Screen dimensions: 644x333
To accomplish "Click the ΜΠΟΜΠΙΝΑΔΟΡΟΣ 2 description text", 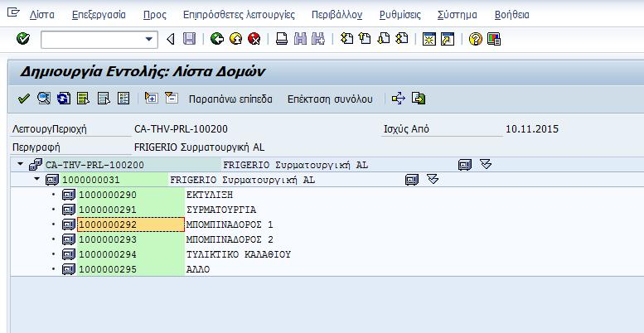I will pos(230,239).
